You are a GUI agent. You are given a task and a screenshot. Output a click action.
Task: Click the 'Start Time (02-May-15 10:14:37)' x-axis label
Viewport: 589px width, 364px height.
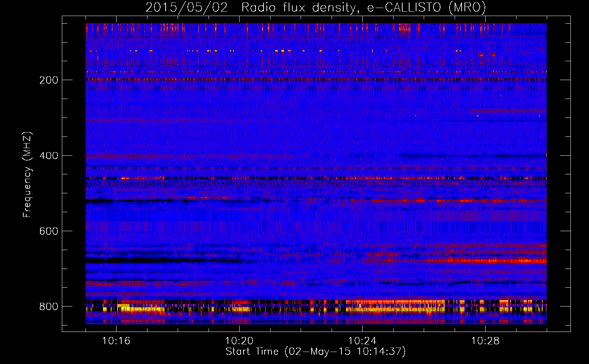click(316, 352)
